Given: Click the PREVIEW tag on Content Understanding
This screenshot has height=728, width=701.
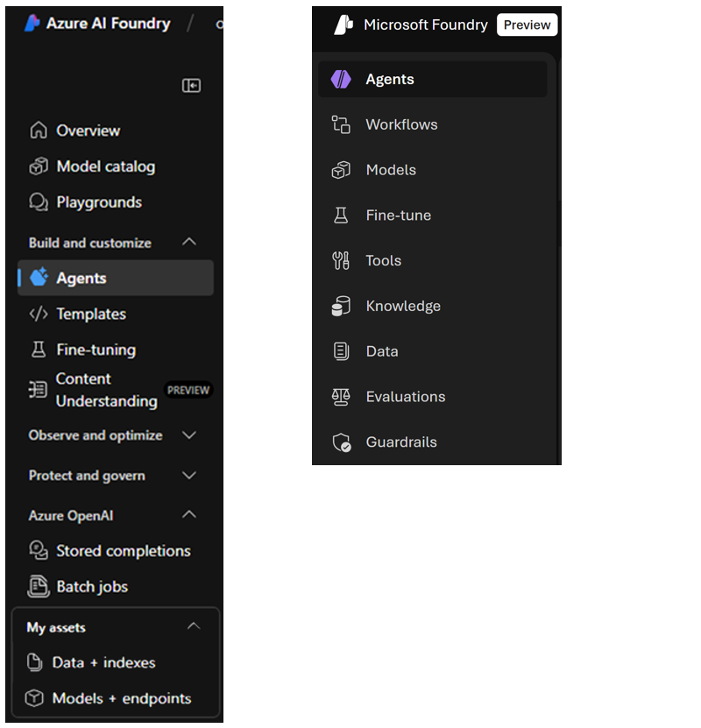Looking at the screenshot, I should point(188,390).
